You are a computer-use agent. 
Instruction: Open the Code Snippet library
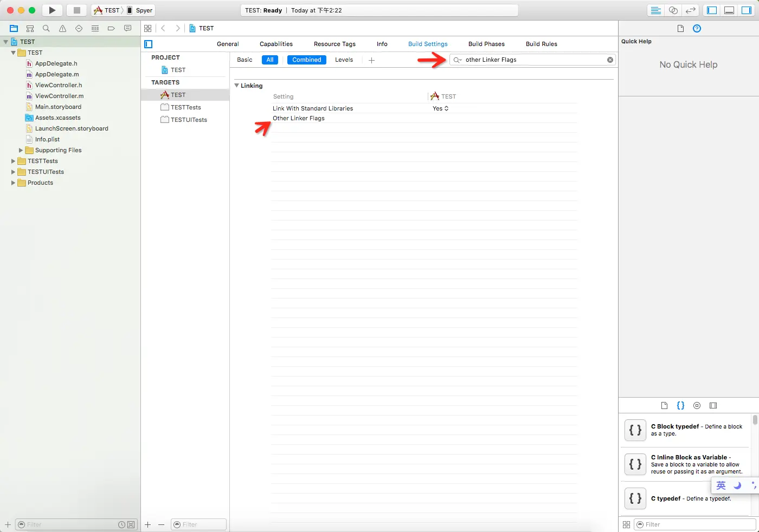[x=681, y=405]
